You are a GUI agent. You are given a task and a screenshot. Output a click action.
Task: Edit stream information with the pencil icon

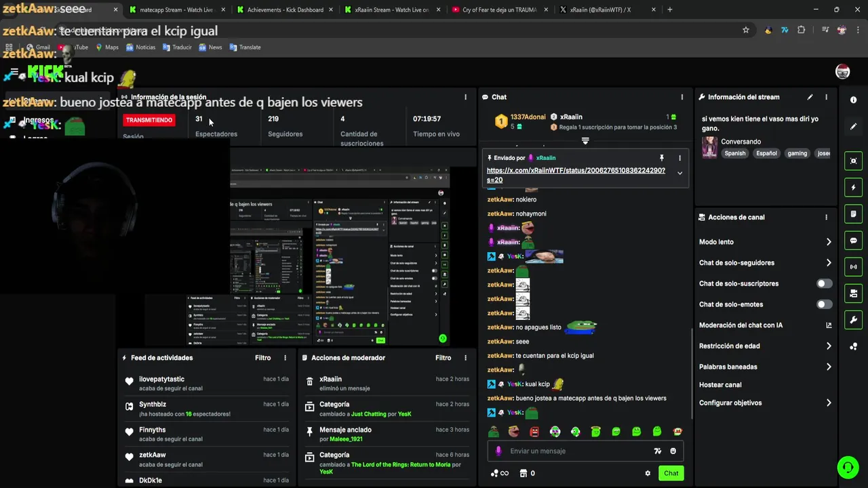[x=810, y=97]
